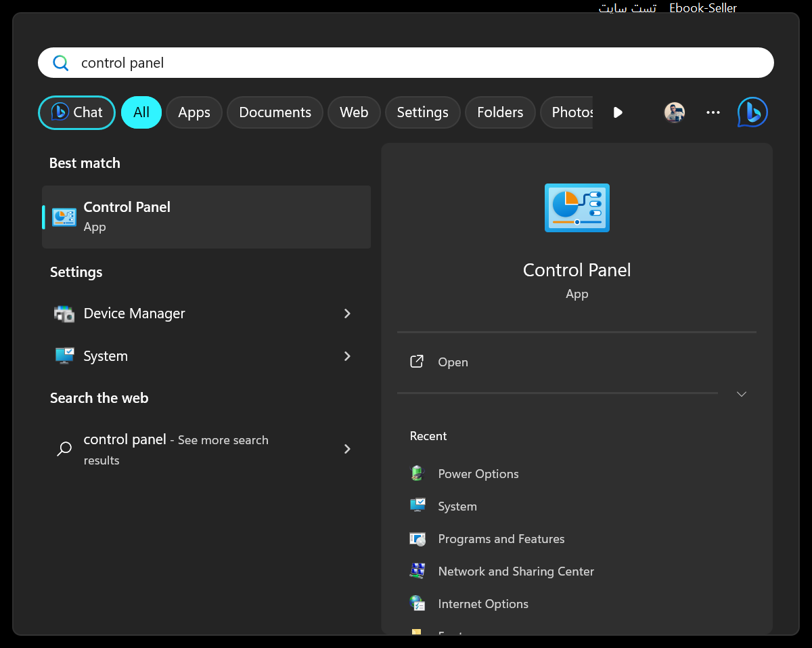Open Power Options from Recent
This screenshot has width=812, height=648.
pos(478,474)
